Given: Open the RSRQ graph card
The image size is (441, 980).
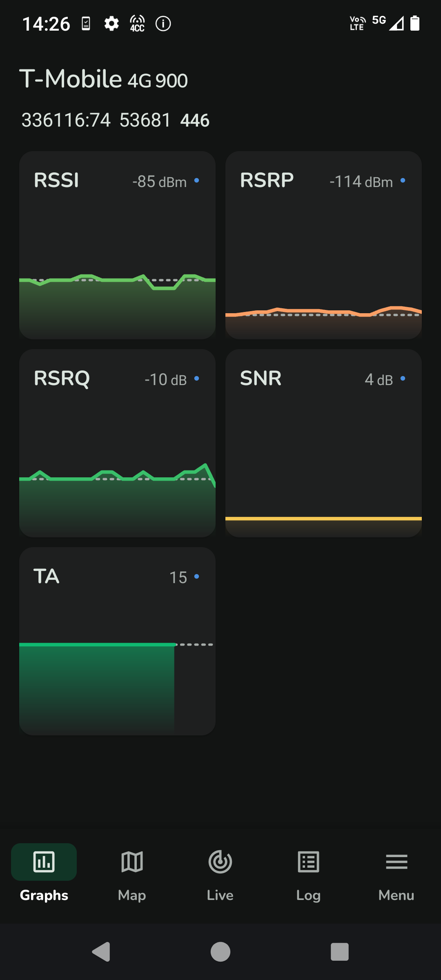Looking at the screenshot, I should [117, 443].
